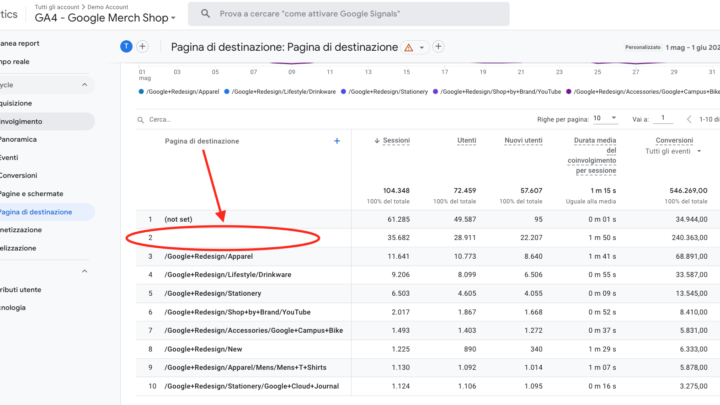Open 'Righe per pagina' dropdown showing 10
This screenshot has width=720, height=405.
[604, 118]
